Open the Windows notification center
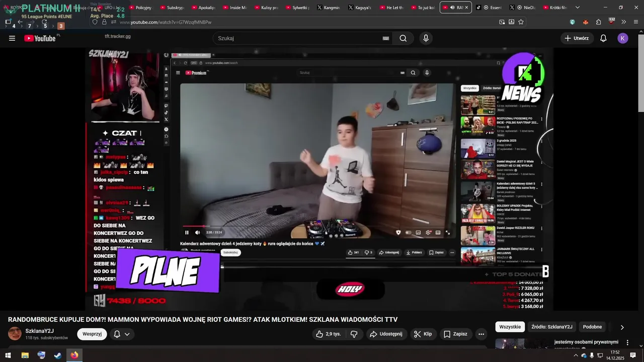The image size is (644, 362). pyautogui.click(x=633, y=355)
